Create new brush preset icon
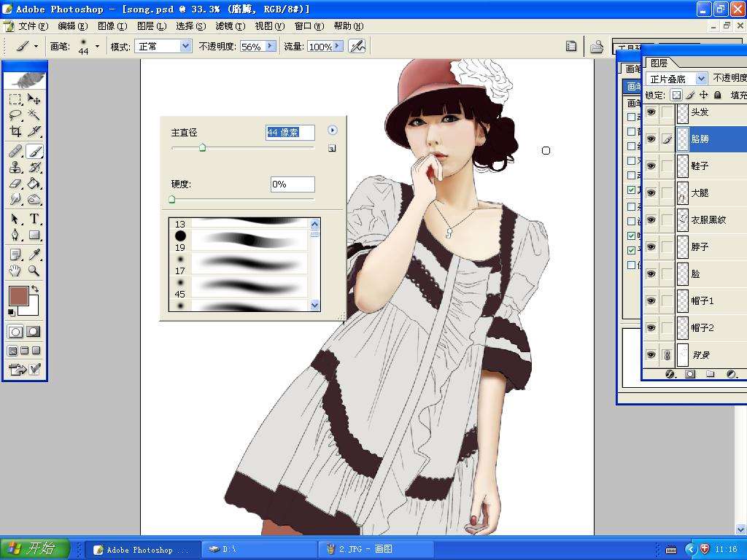The image size is (747, 560). (332, 149)
